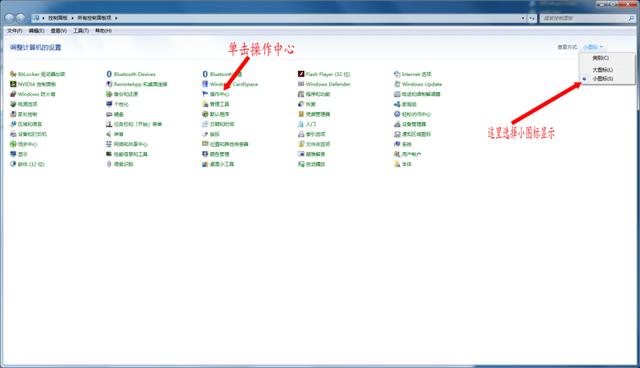Open Default Programs (默认程序) item

(x=216, y=114)
